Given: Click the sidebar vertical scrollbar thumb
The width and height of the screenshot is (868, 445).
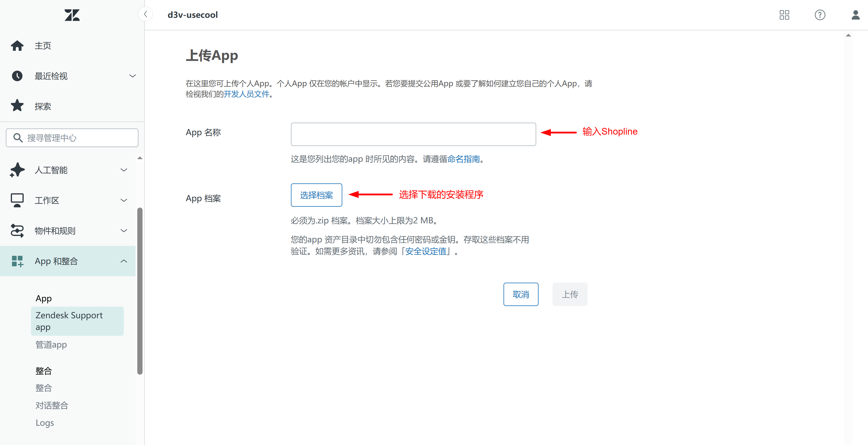Looking at the screenshot, I should [x=140, y=291].
